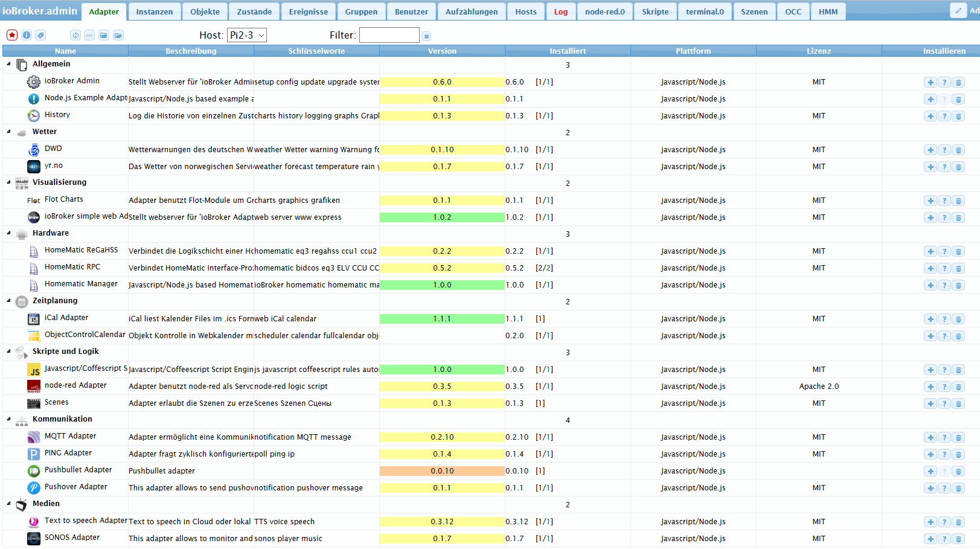This screenshot has width=980, height=549.
Task: Delete the Homematic Manager adapter
Action: point(958,285)
